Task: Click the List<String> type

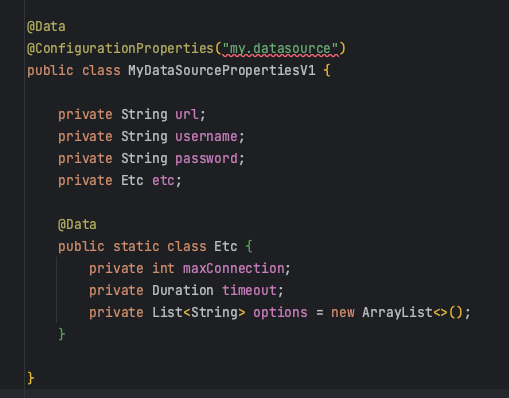Action: click(199, 313)
